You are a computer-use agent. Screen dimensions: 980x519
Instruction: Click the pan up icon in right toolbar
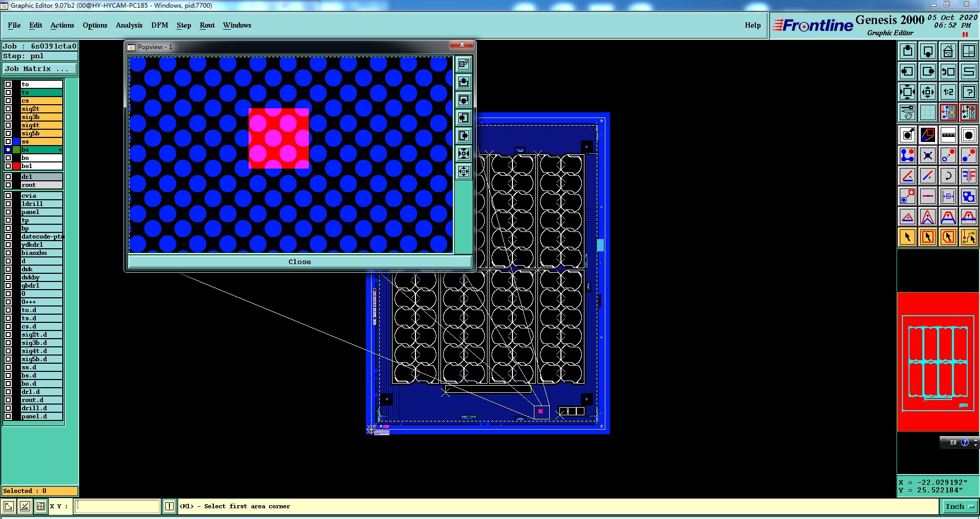908,51
